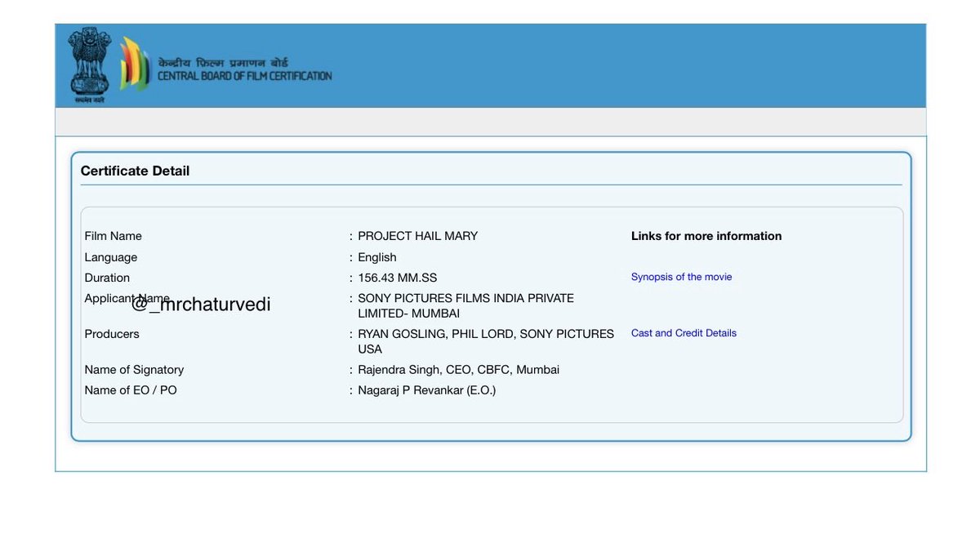980x543 pixels.
Task: Select the 156.43 MM.SS duration value
Action: coord(398,278)
